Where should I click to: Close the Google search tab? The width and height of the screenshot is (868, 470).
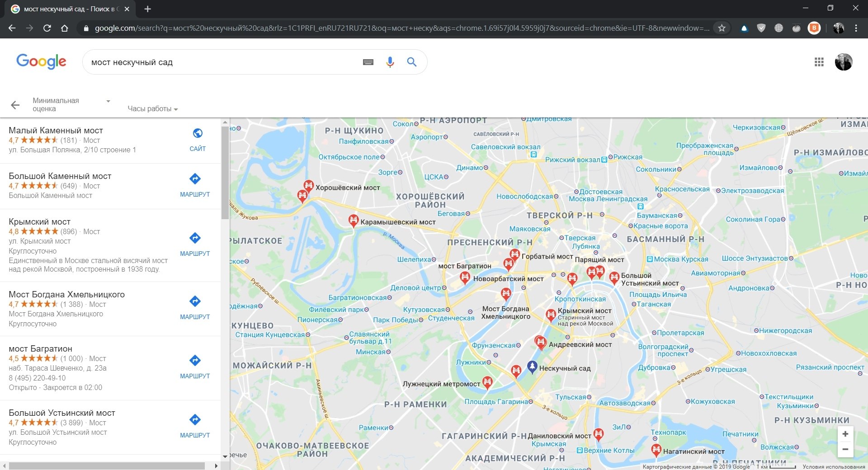[x=127, y=9]
